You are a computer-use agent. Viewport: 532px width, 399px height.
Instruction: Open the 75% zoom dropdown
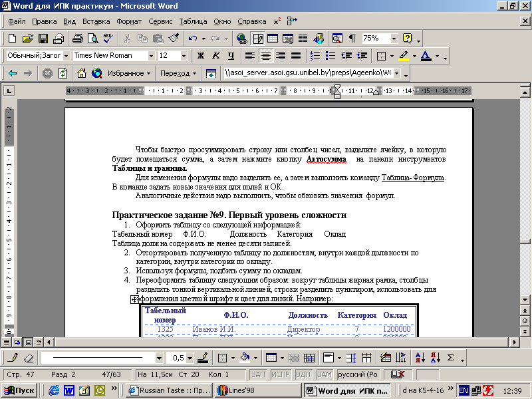(394, 39)
